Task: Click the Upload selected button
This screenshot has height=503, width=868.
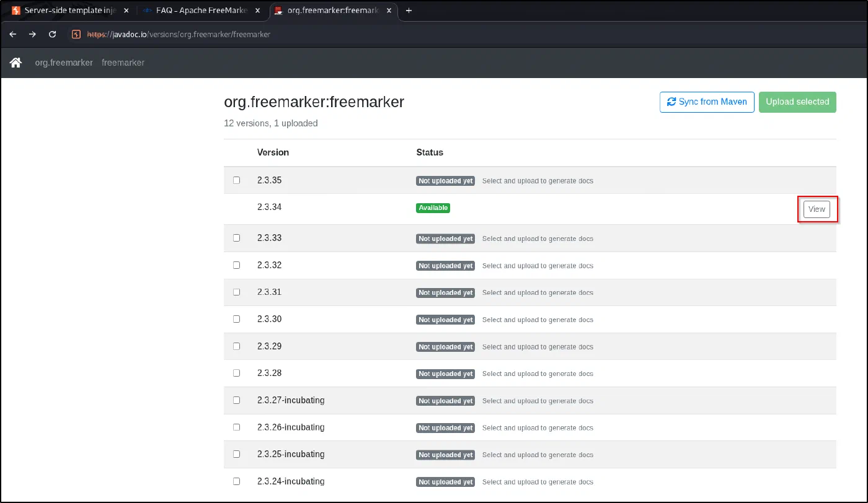Action: point(797,102)
